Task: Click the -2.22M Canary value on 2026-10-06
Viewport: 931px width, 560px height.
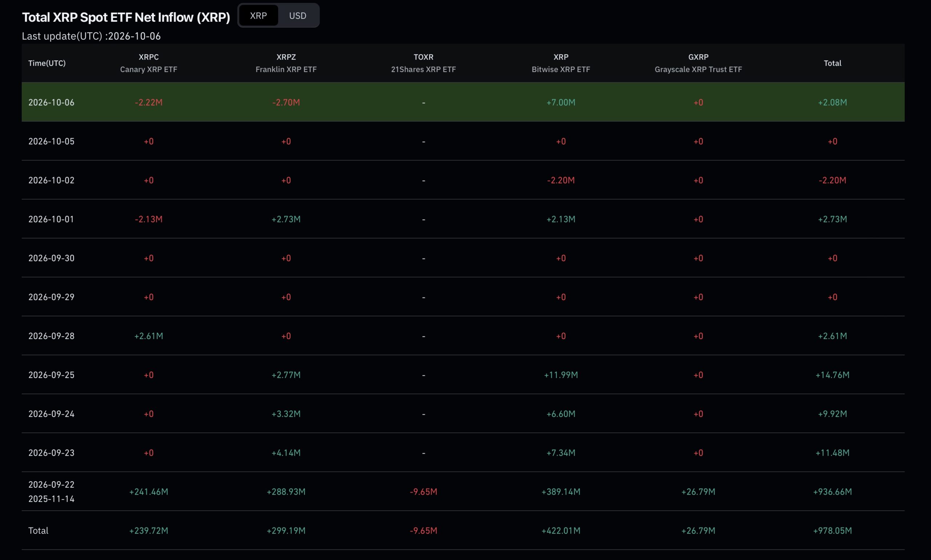Action: point(148,102)
